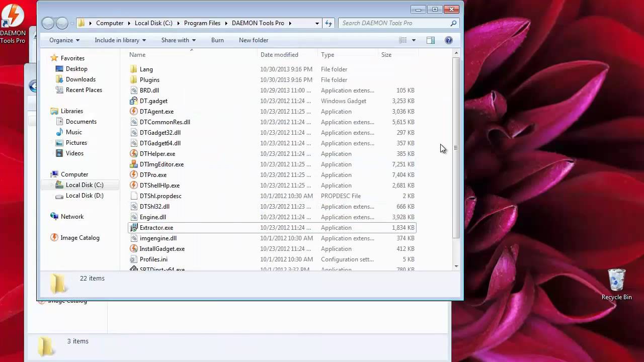The height and width of the screenshot is (362, 644).
Task: Sort by the Name column header
Action: 137,55
